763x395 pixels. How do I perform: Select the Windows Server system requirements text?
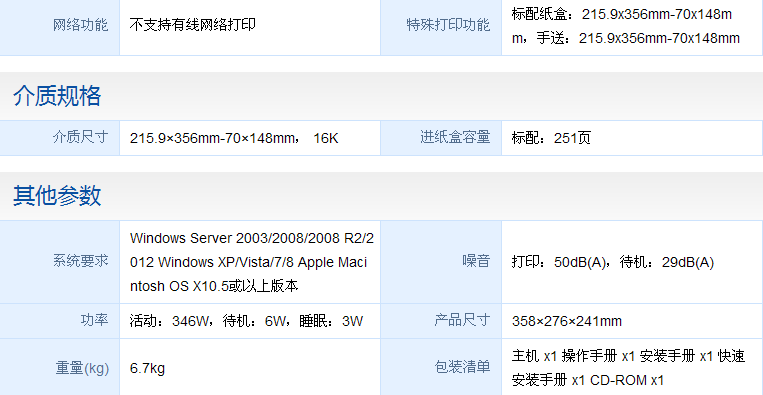point(252,262)
